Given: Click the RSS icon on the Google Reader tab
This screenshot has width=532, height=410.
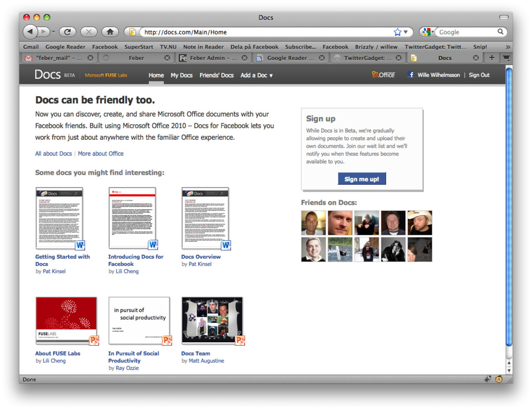Looking at the screenshot, I should coord(260,58).
